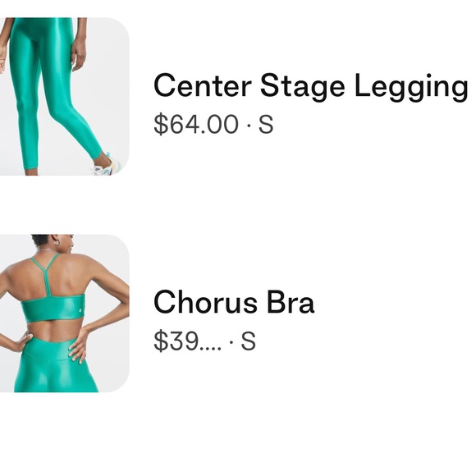Screen dimensions: 476x476
Task: Click the $64.00 price text
Action: [x=196, y=124]
